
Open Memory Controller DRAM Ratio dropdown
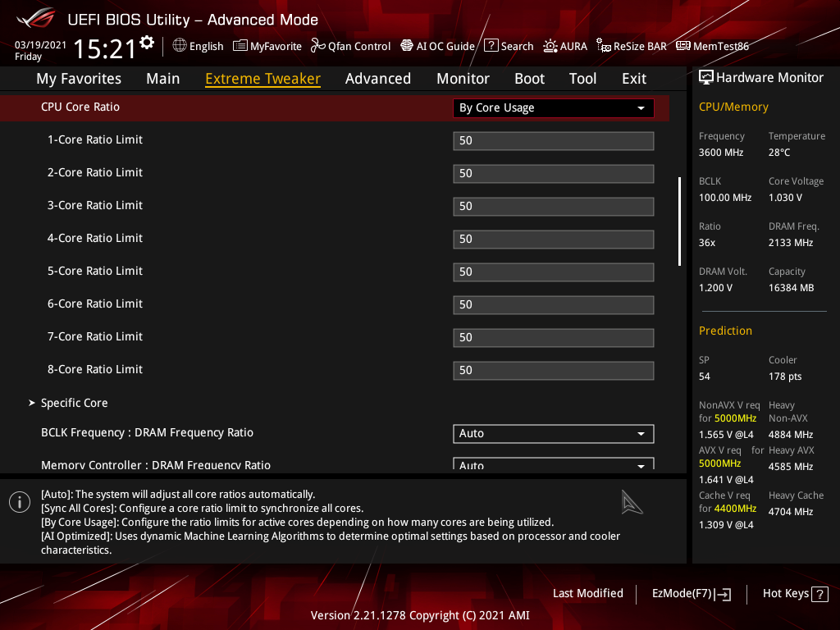tap(554, 464)
